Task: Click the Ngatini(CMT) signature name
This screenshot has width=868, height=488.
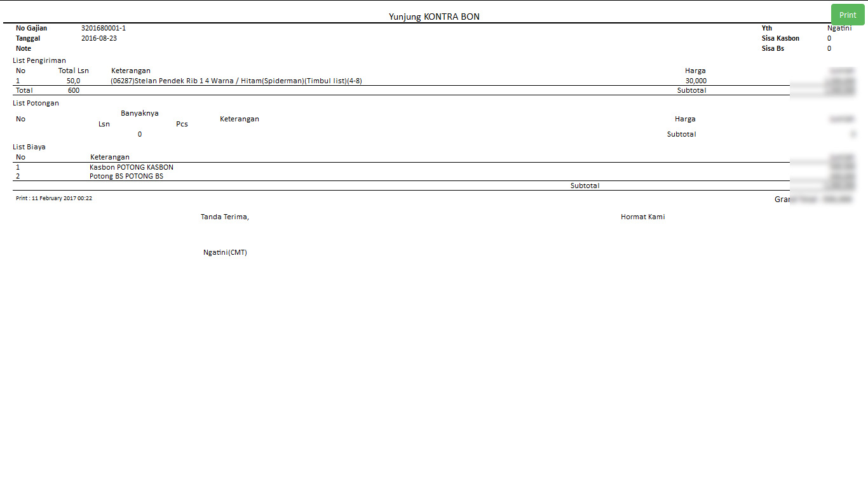Action: (225, 252)
